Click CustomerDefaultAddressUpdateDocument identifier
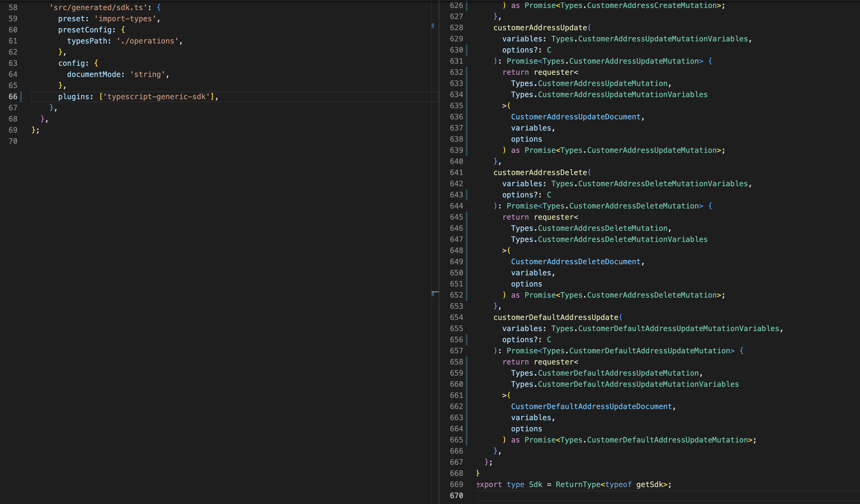860x504 pixels. [x=591, y=406]
